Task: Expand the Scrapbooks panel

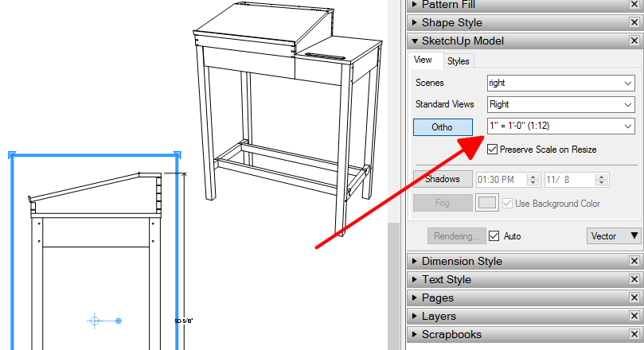Action: [415, 334]
